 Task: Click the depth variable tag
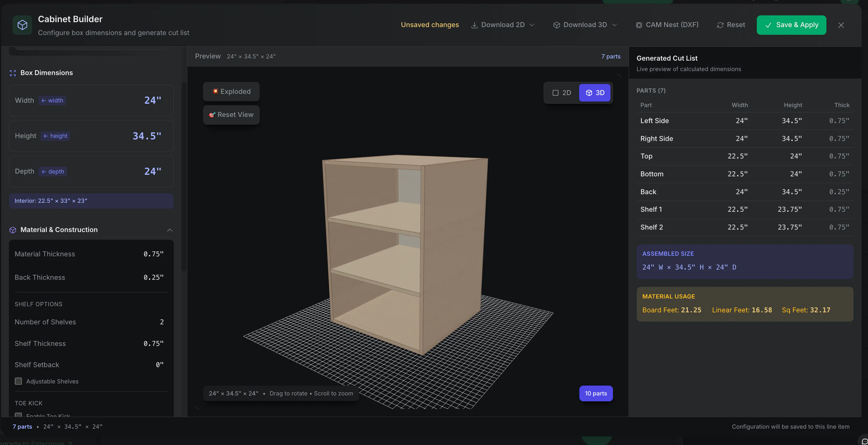click(x=53, y=171)
